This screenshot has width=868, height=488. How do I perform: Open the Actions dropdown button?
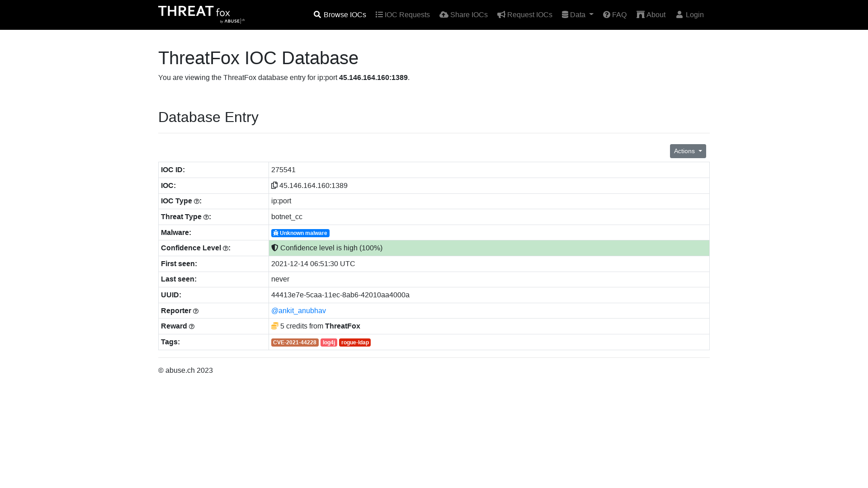pyautogui.click(x=688, y=151)
